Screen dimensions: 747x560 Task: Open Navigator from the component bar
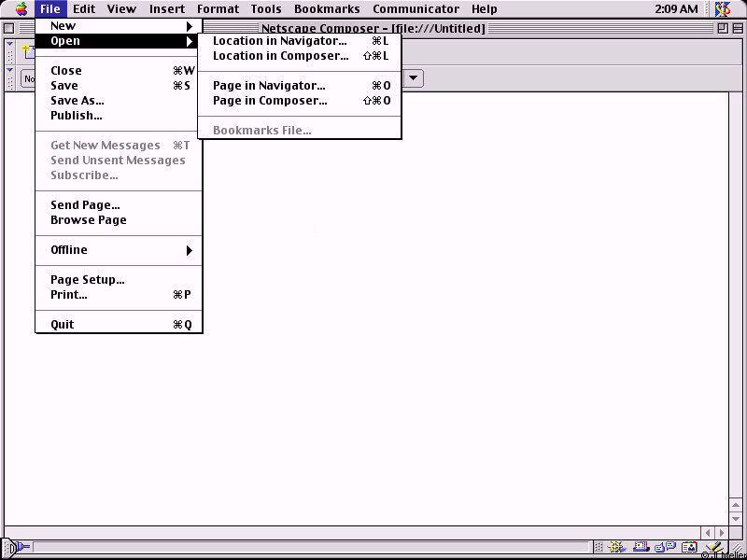click(618, 548)
